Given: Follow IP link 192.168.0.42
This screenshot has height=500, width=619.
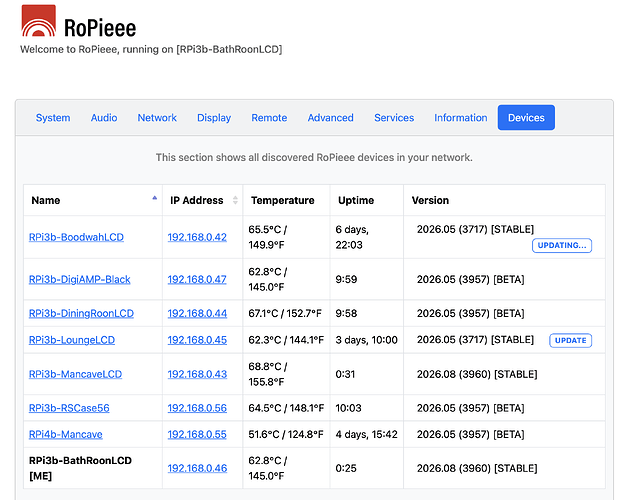Looking at the screenshot, I should click(x=197, y=237).
